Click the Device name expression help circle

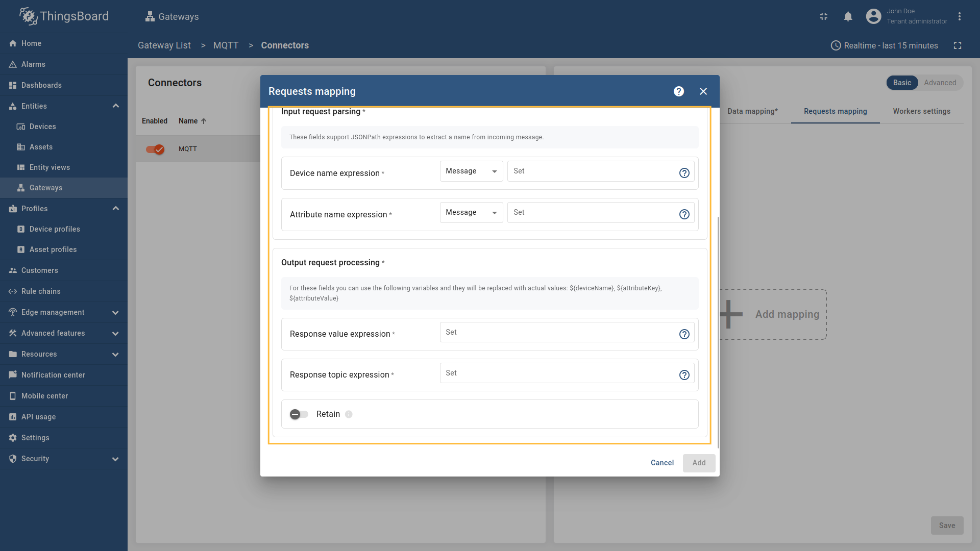pyautogui.click(x=684, y=172)
